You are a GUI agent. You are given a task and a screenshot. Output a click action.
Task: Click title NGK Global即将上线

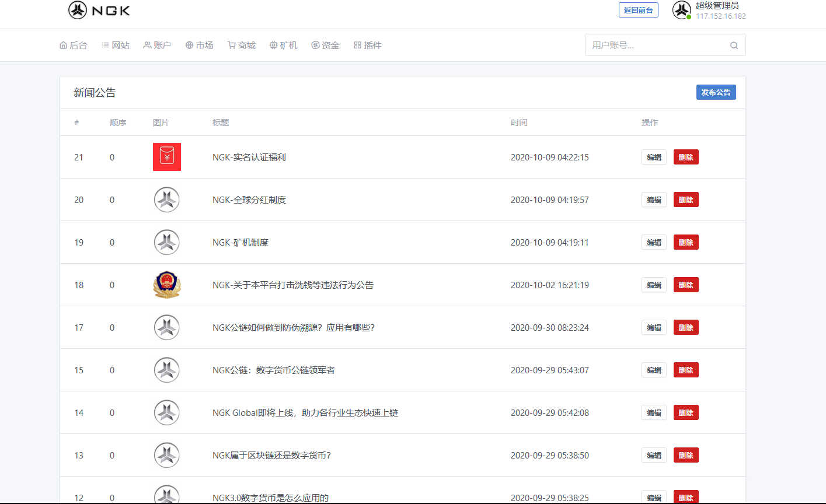[305, 412]
